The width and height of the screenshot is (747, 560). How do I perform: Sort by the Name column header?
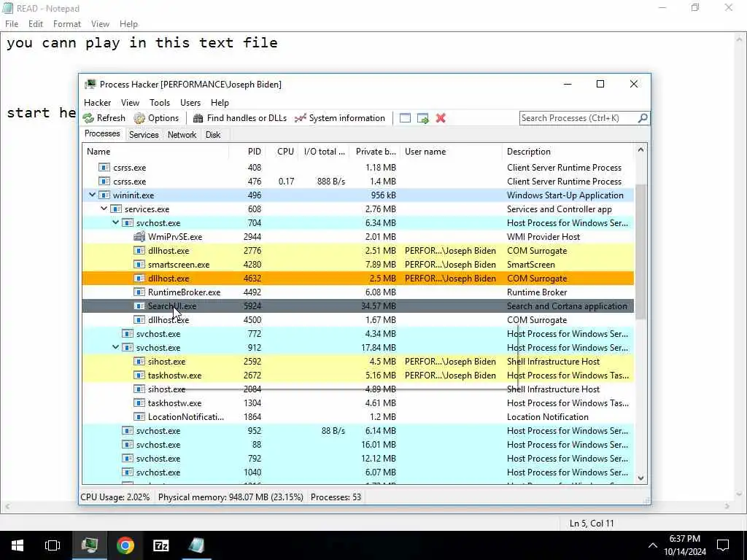tap(155, 152)
